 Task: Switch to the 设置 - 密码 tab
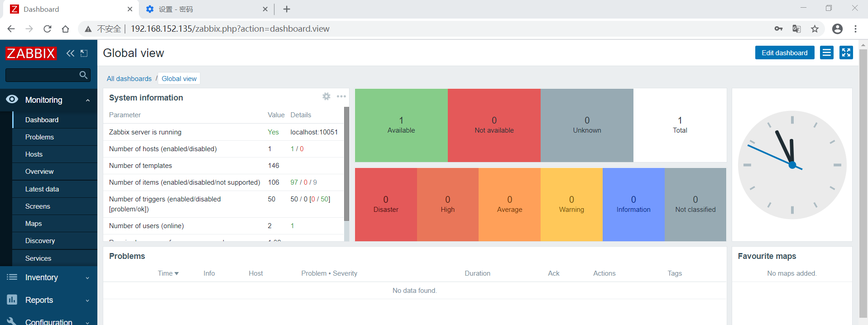point(206,9)
